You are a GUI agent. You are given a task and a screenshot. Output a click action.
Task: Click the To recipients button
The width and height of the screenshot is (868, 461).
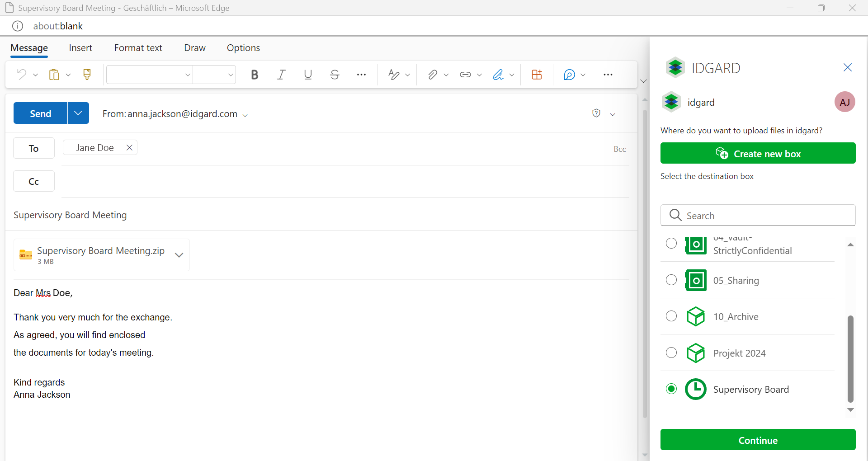[34, 148]
